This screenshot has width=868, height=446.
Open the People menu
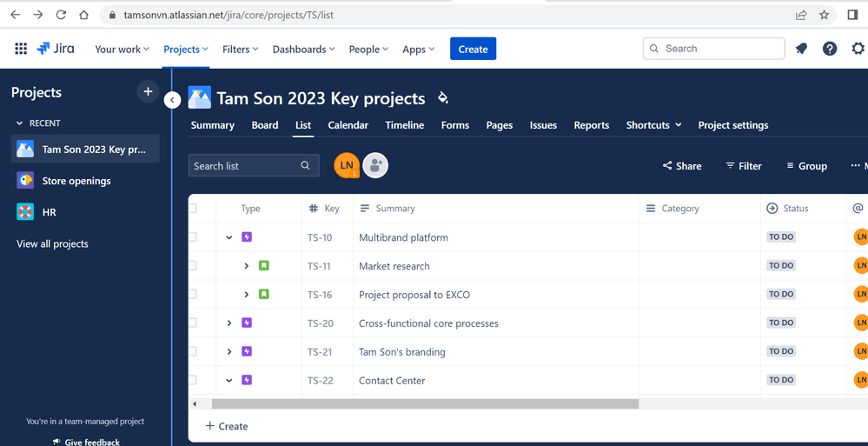pyautogui.click(x=368, y=49)
